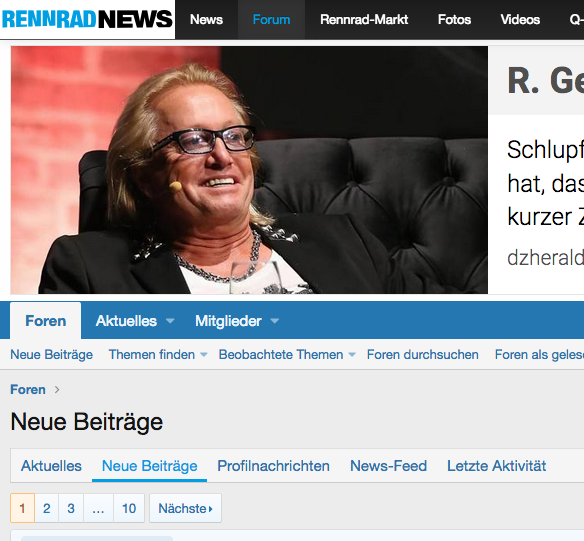Open the Beobachtete Themen dropdown arrow
Image resolution: width=584 pixels, height=541 pixels.
(352, 355)
